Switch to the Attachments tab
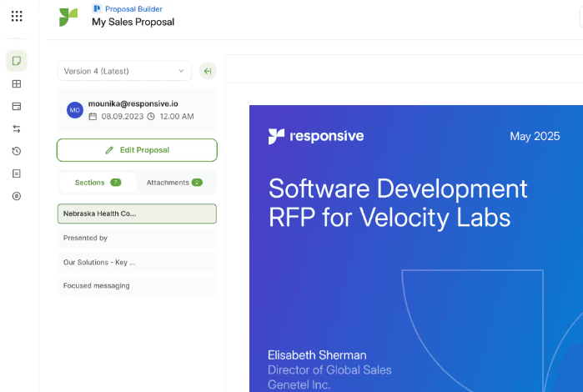The height and width of the screenshot is (392, 583). pos(173,182)
